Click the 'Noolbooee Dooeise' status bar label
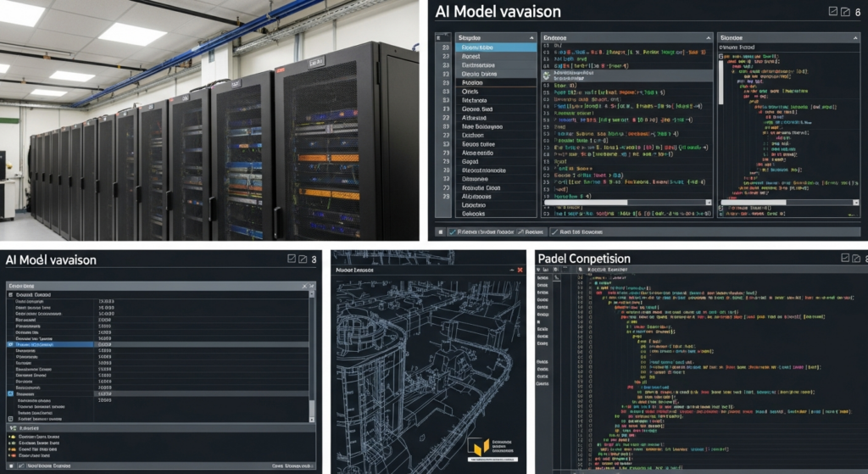 [48, 466]
